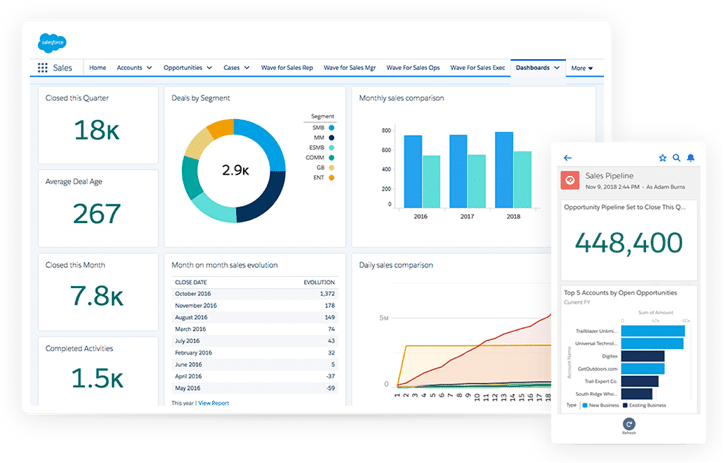This screenshot has width=726, height=463.
Task: Expand the Cases tab dropdown arrow
Action: [x=247, y=68]
